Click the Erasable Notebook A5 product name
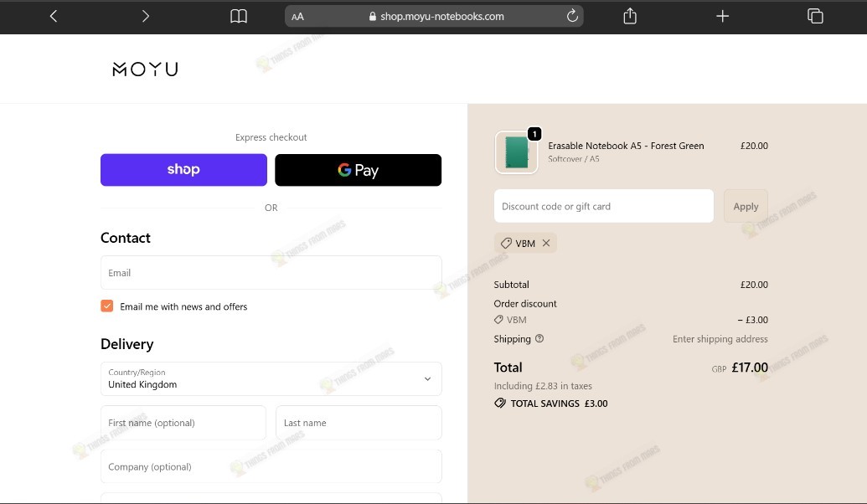This screenshot has height=504, width=867. click(626, 146)
